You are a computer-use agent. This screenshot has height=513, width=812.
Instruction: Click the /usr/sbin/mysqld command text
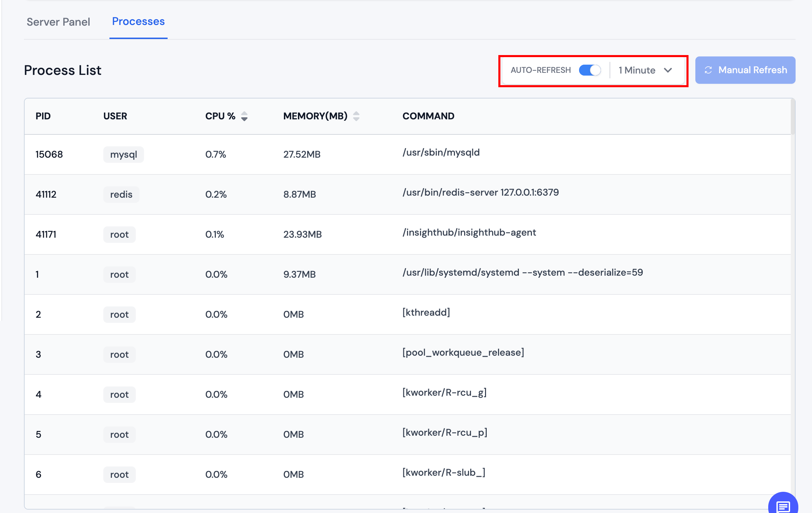[441, 153]
